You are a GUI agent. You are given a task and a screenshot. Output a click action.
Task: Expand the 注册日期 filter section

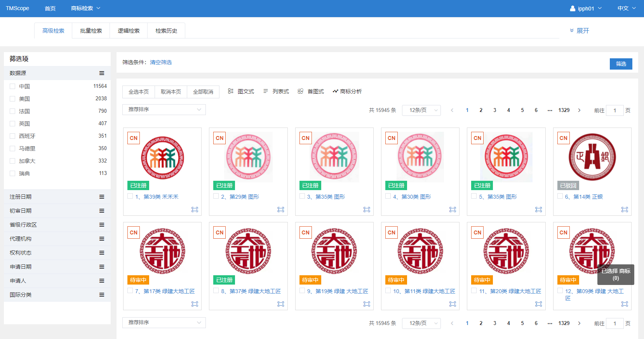click(57, 197)
